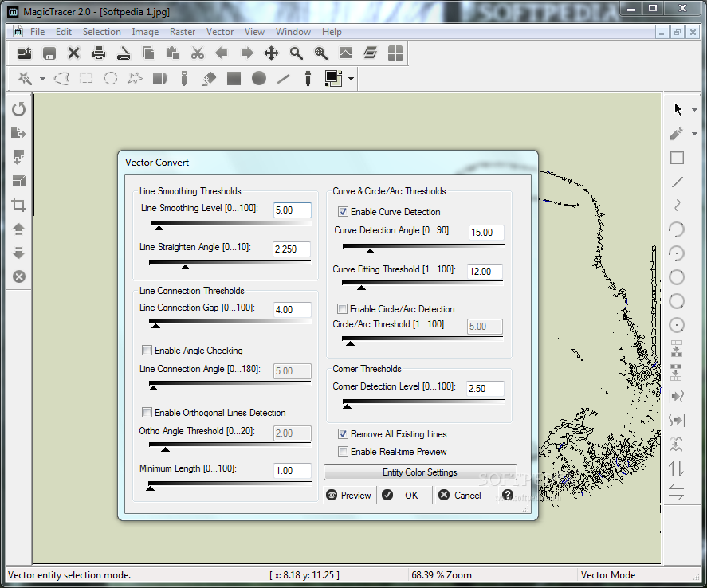Image resolution: width=707 pixels, height=588 pixels.
Task: Open pointer tool dropdown arrow on right
Action: 694,109
